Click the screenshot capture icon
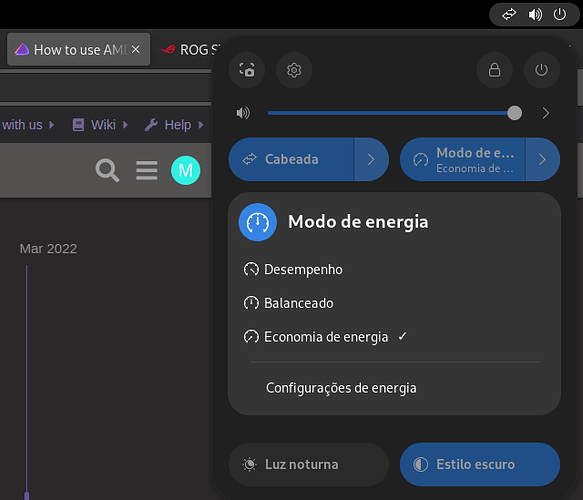This screenshot has height=500, width=583. [x=247, y=70]
